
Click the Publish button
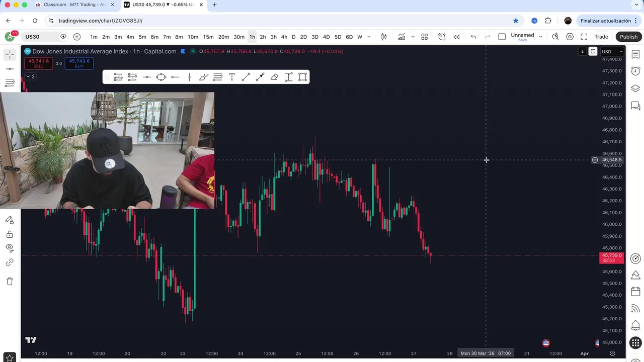click(x=628, y=37)
